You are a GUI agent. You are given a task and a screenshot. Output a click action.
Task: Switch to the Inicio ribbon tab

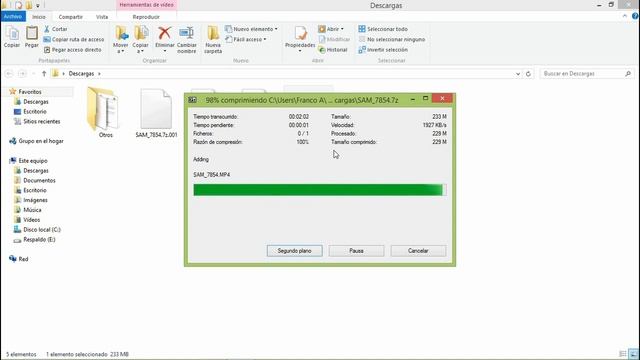(39, 17)
